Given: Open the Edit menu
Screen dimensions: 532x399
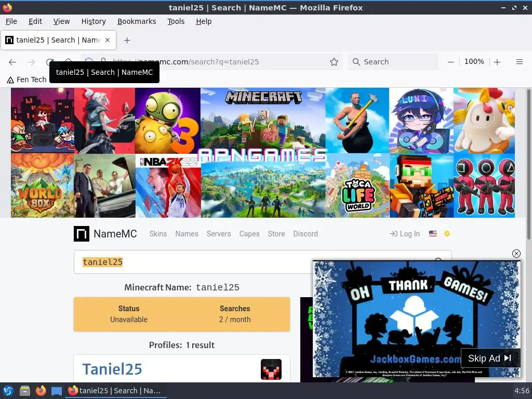Looking at the screenshot, I should click(x=35, y=21).
